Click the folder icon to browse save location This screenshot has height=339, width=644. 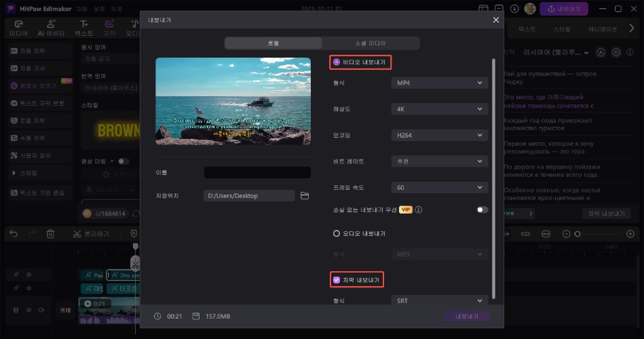(305, 196)
